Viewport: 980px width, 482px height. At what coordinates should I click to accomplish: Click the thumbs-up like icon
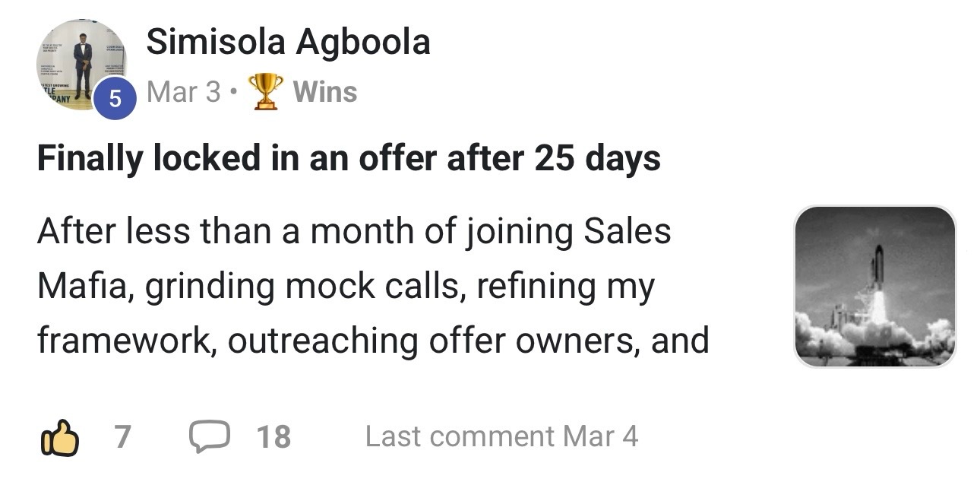tap(58, 438)
